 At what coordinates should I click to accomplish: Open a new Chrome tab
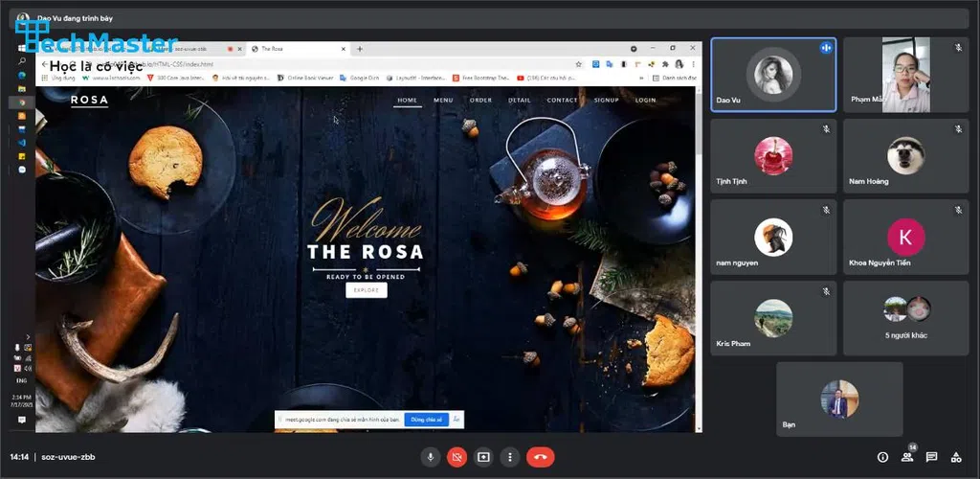360,49
